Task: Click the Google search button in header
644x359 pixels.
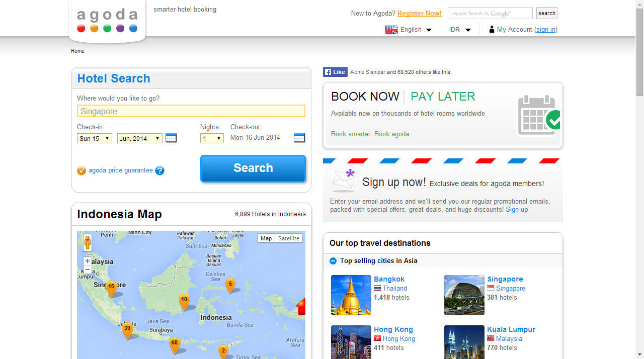Action: (547, 13)
